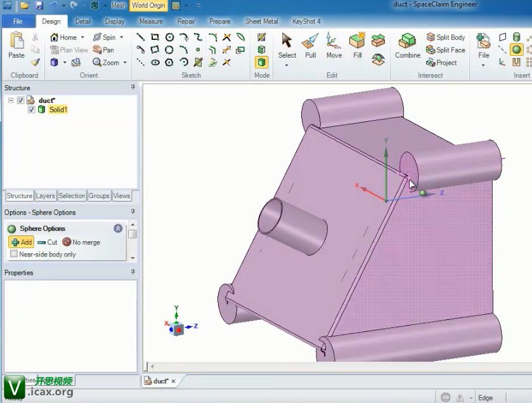Screen dimensions: 532x403
Task: Open the Layers panel tab
Action: [45, 196]
